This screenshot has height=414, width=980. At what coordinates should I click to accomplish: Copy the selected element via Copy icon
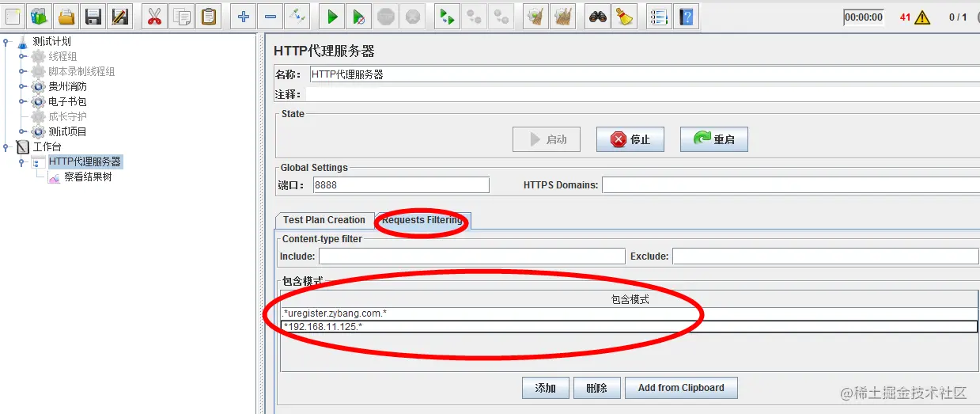pos(182,16)
